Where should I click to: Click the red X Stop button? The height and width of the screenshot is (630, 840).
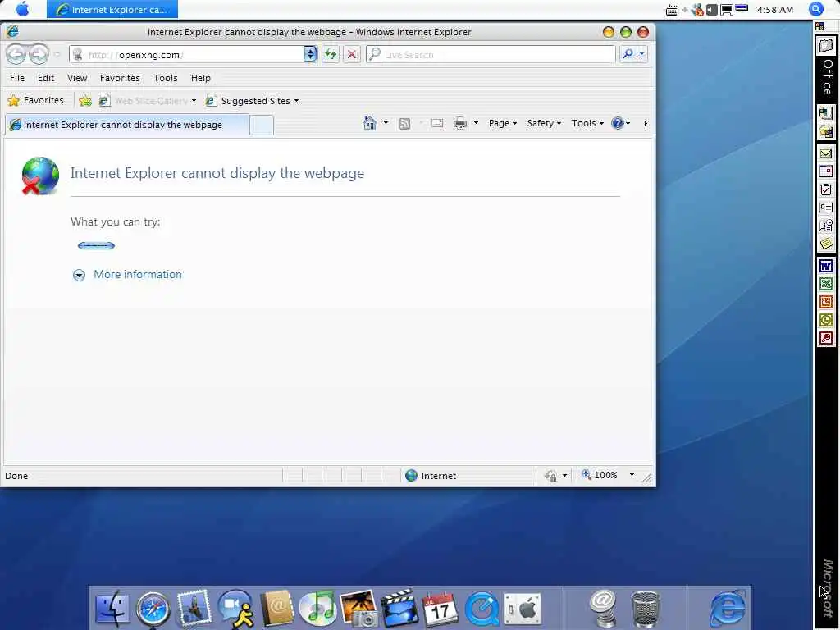click(x=351, y=55)
